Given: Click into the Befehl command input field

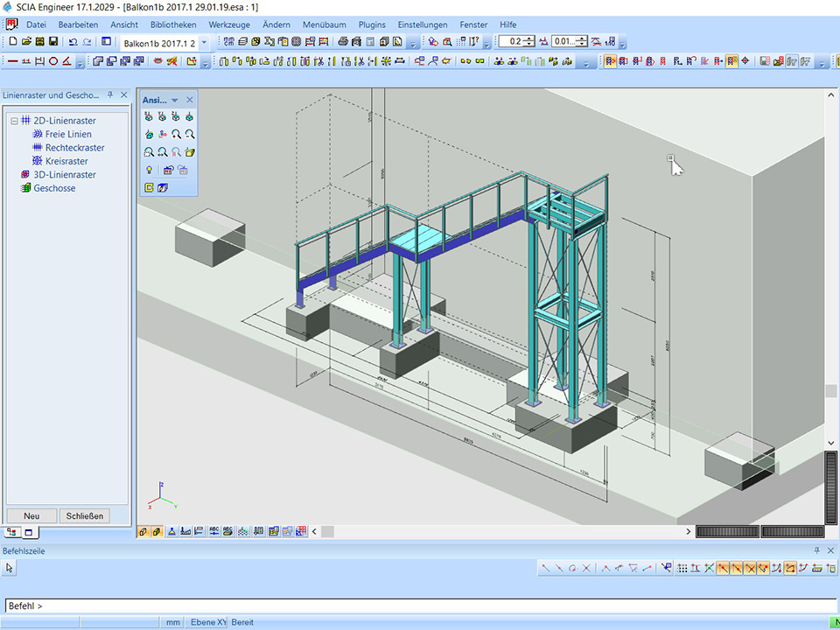Looking at the screenshot, I should pos(420,605).
